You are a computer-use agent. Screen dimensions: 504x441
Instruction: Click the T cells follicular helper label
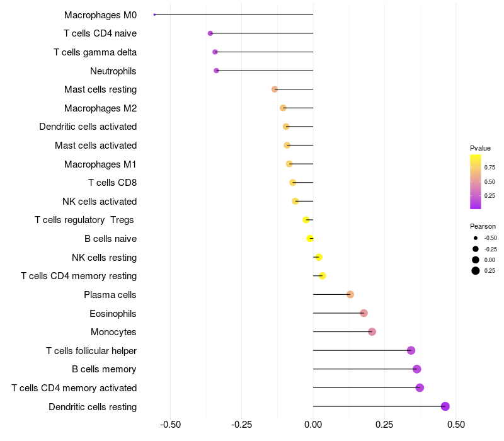[91, 351]
